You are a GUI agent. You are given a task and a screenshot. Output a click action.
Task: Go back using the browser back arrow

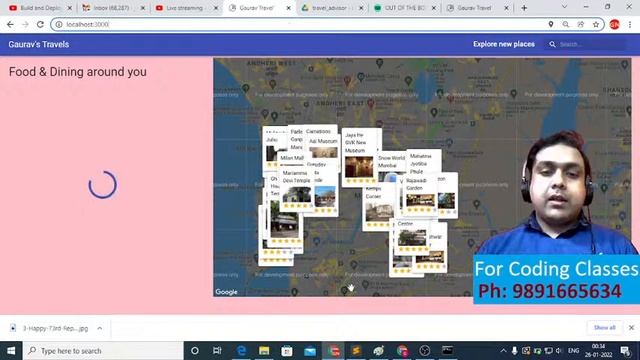[10, 24]
